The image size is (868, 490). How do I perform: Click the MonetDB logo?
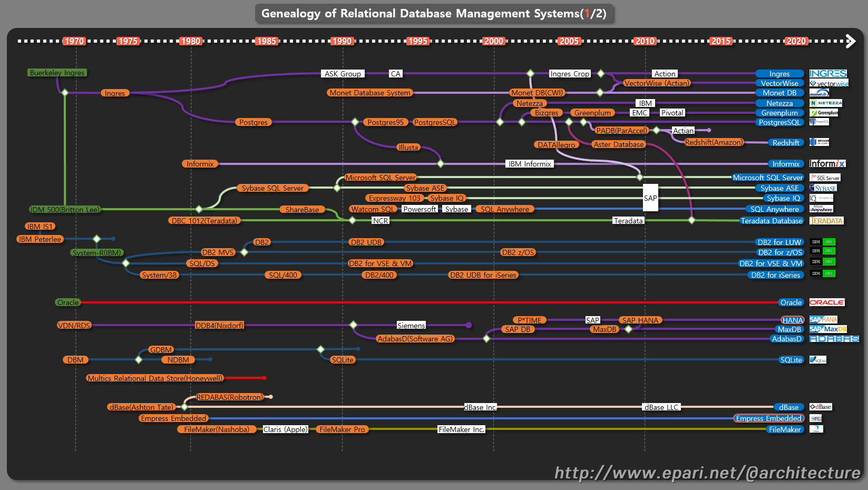820,93
